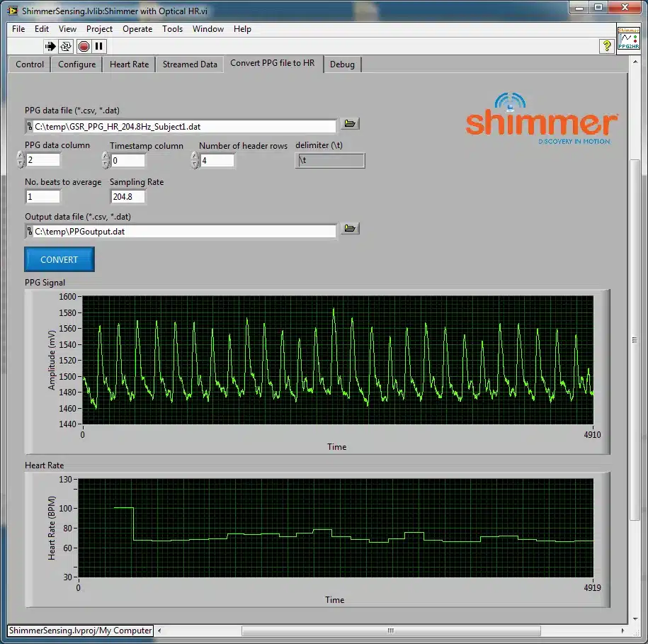Click the horizontal scrollbar right arrow
This screenshot has width=648, height=644.
coord(623,631)
